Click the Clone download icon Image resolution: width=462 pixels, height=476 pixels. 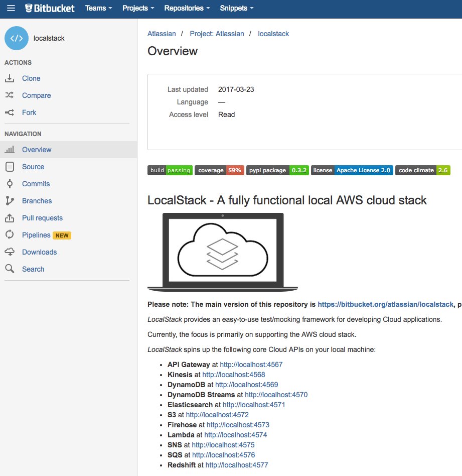tap(10, 78)
